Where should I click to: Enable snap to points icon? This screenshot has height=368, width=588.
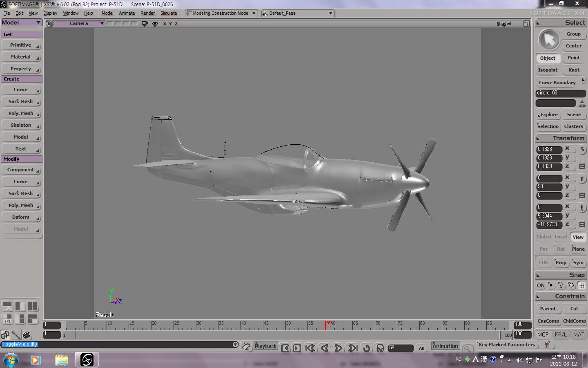[x=551, y=285]
